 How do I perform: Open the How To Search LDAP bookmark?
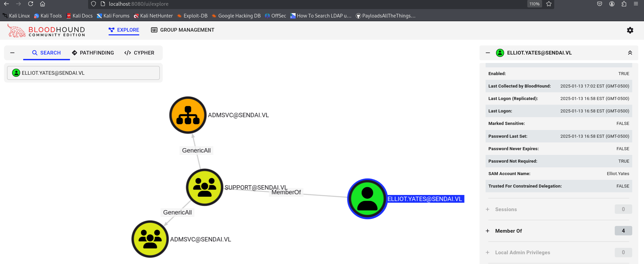(321, 16)
